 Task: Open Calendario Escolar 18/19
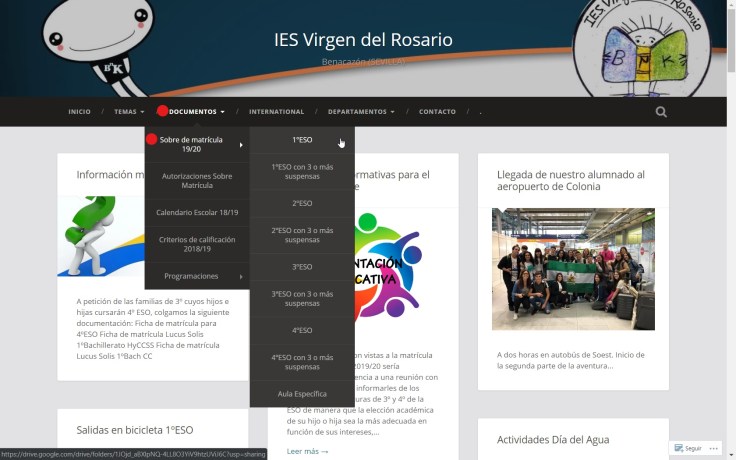pyautogui.click(x=197, y=212)
